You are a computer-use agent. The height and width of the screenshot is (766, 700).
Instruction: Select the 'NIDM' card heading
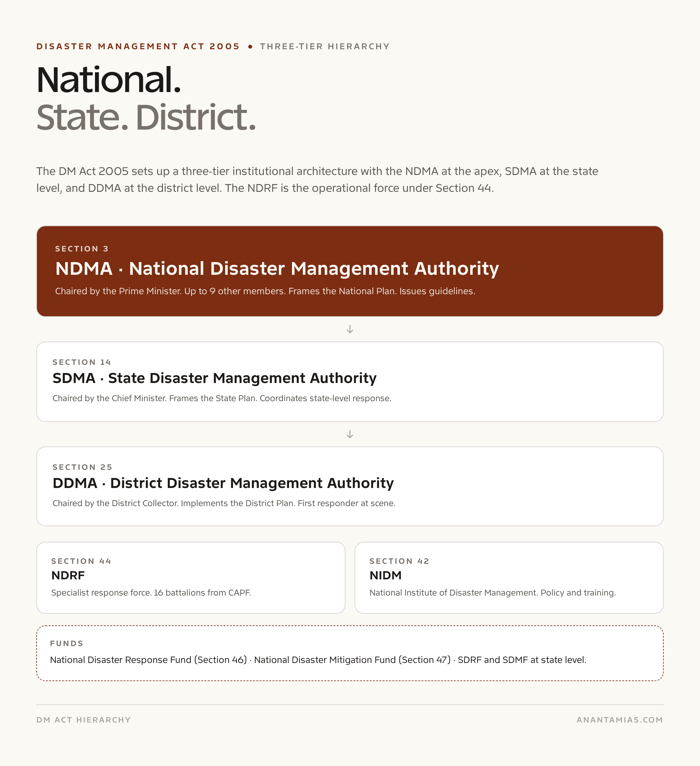click(385, 575)
